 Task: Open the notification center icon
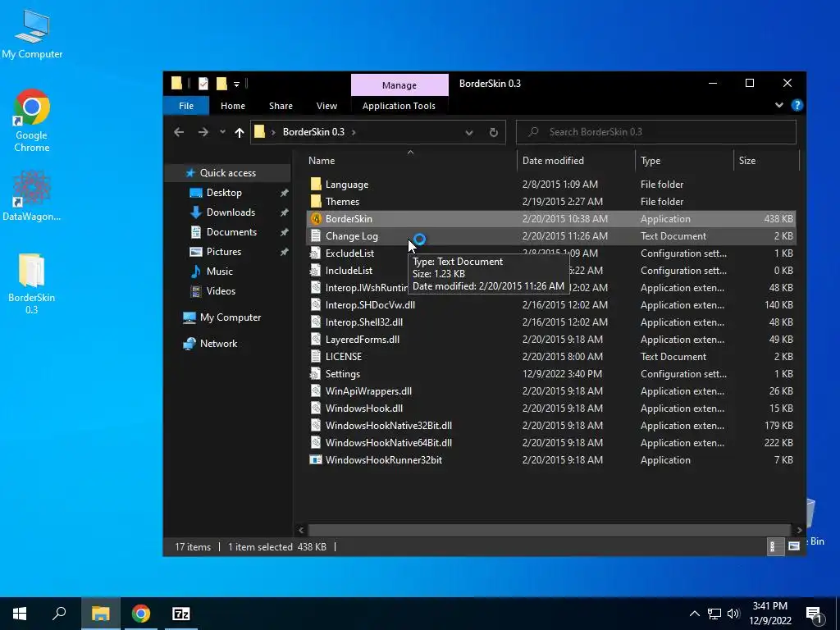click(815, 614)
